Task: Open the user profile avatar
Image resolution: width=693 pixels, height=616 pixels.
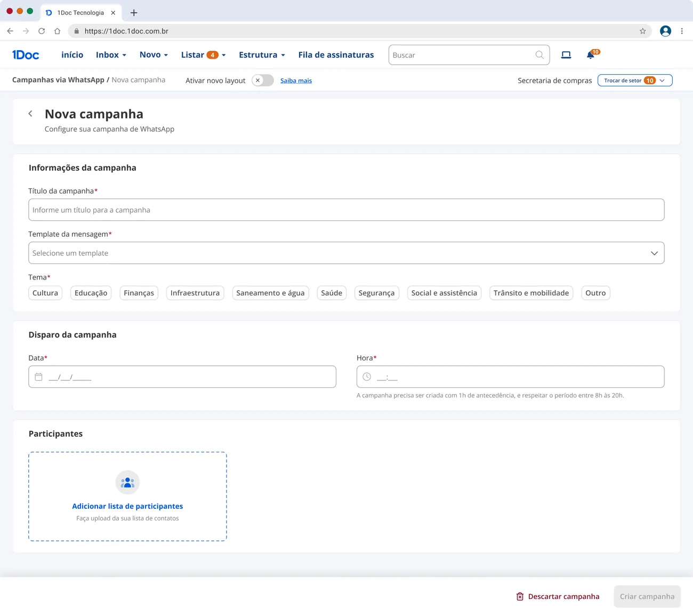Action: (x=665, y=31)
